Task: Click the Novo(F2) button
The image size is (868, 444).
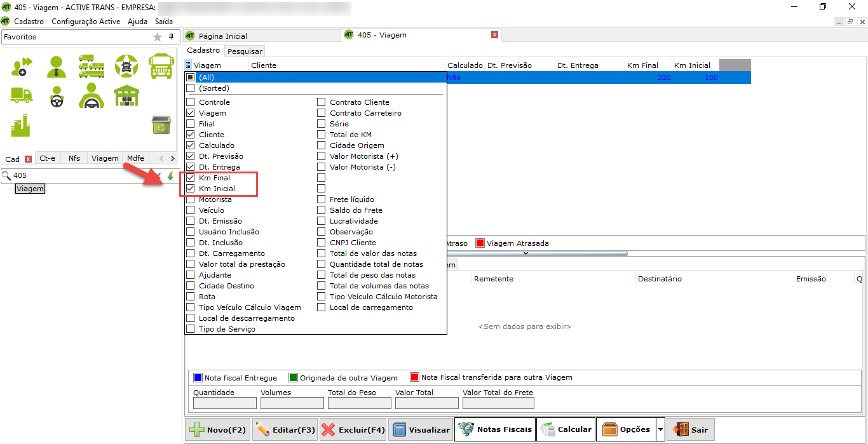Action: point(218,430)
